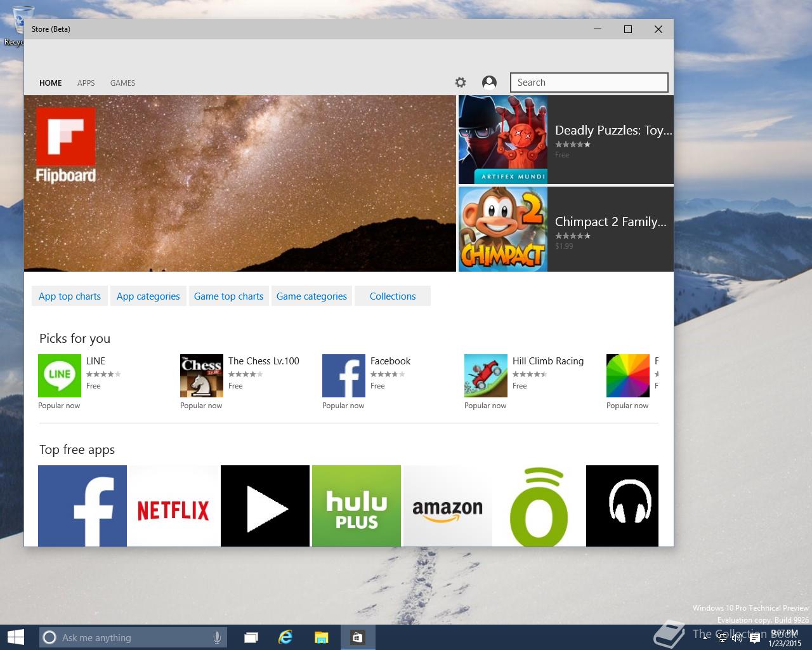The height and width of the screenshot is (650, 812).
Task: Open the Store settings gear icon
Action: 461,83
